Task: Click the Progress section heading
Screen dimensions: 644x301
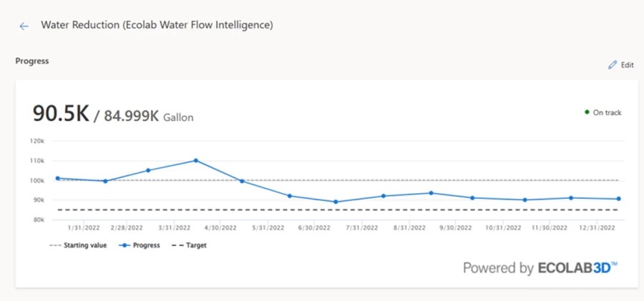Action: point(32,61)
